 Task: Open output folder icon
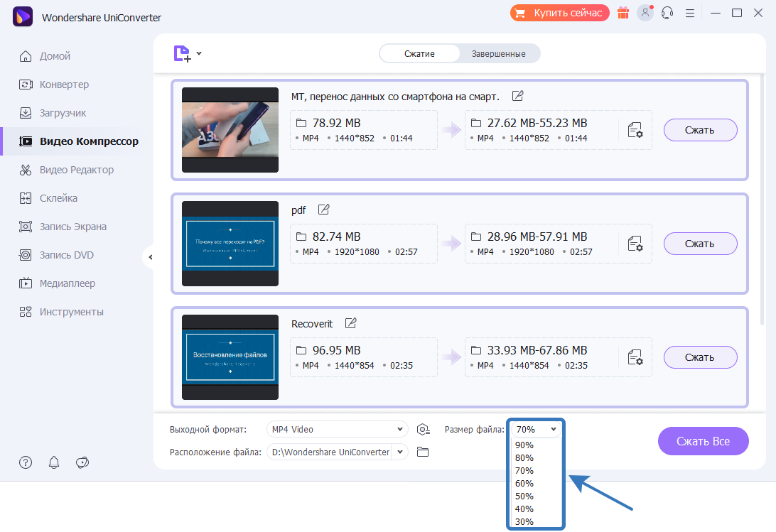[423, 452]
